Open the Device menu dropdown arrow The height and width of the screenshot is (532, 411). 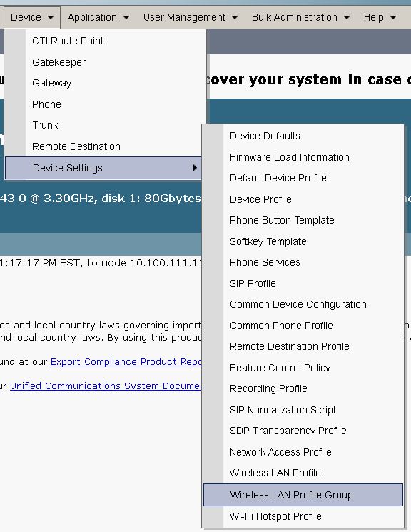point(51,18)
